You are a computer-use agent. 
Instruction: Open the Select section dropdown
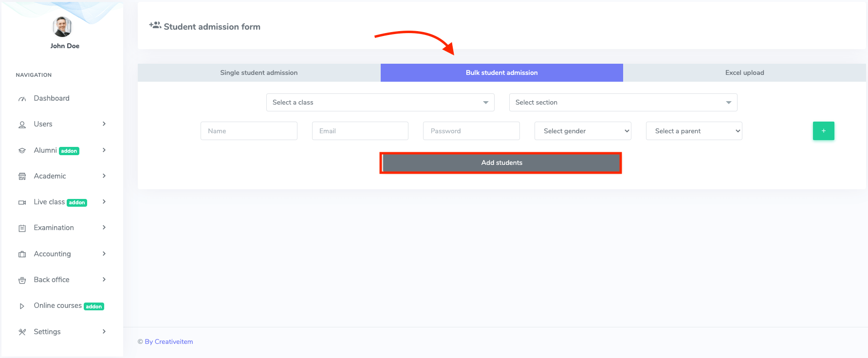[x=623, y=103]
